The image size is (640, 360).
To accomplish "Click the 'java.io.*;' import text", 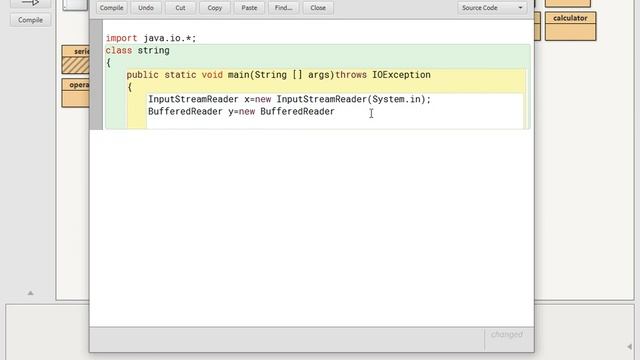I will click(x=170, y=38).
